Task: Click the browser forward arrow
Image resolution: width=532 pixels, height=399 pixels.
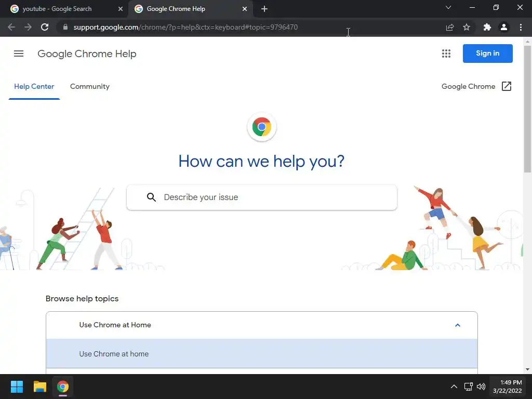Action: click(x=28, y=27)
